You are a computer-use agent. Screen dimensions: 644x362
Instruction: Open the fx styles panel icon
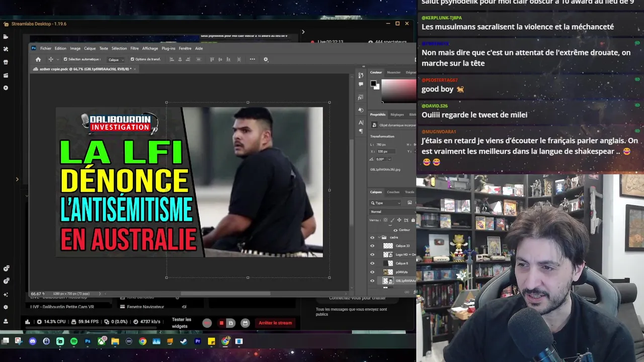click(x=361, y=97)
